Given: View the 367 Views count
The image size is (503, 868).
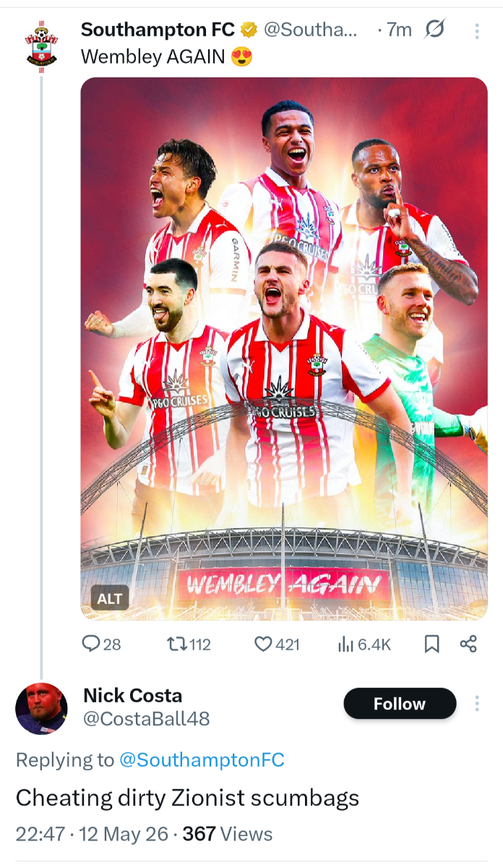Looking at the screenshot, I should coord(228,834).
